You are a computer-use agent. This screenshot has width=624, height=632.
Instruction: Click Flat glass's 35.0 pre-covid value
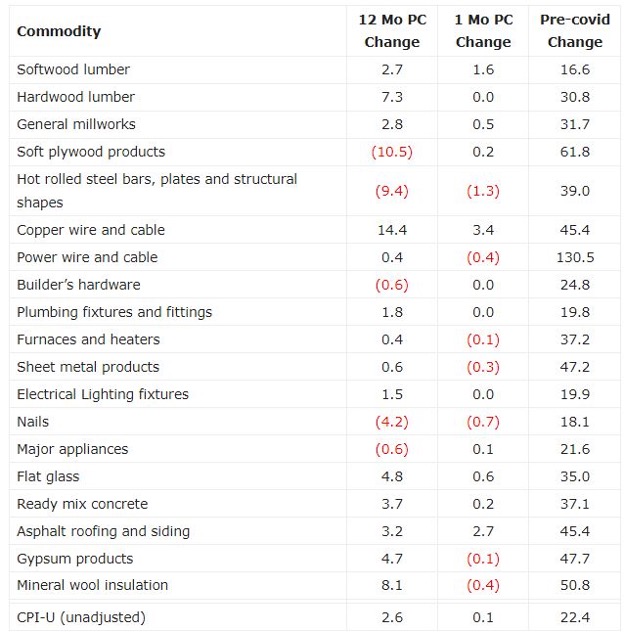[575, 477]
